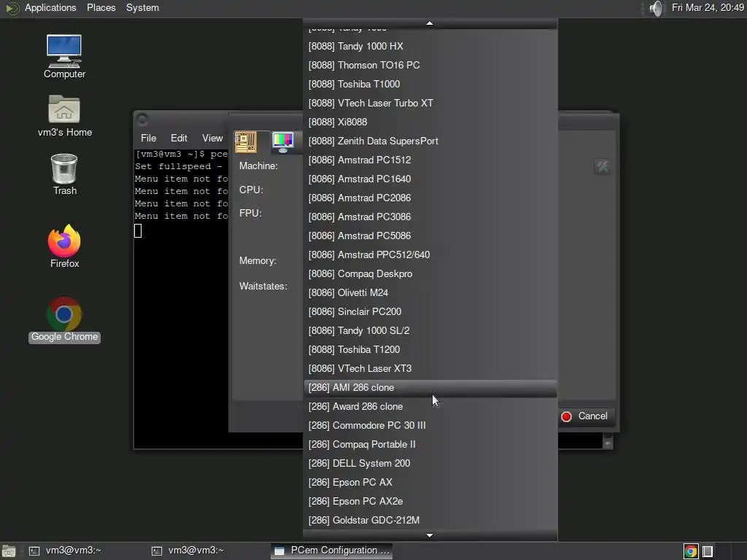This screenshot has width=747, height=560.
Task: Open the Computer desktop icon
Action: tap(64, 56)
